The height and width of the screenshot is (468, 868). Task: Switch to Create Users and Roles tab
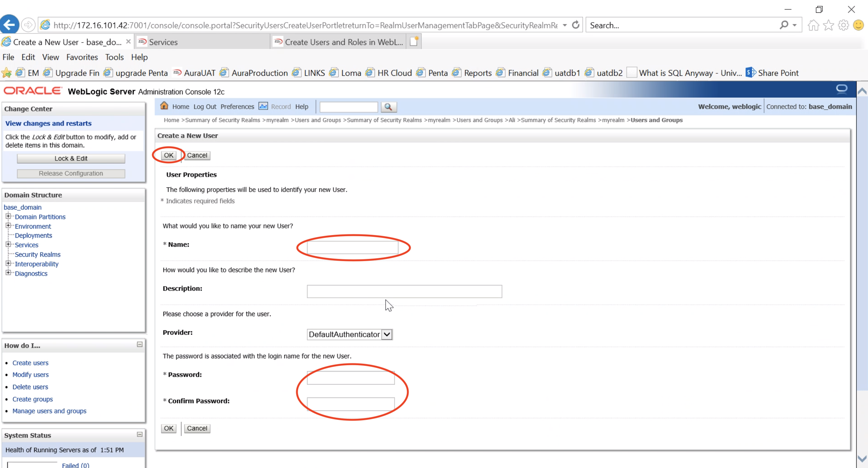pos(338,42)
